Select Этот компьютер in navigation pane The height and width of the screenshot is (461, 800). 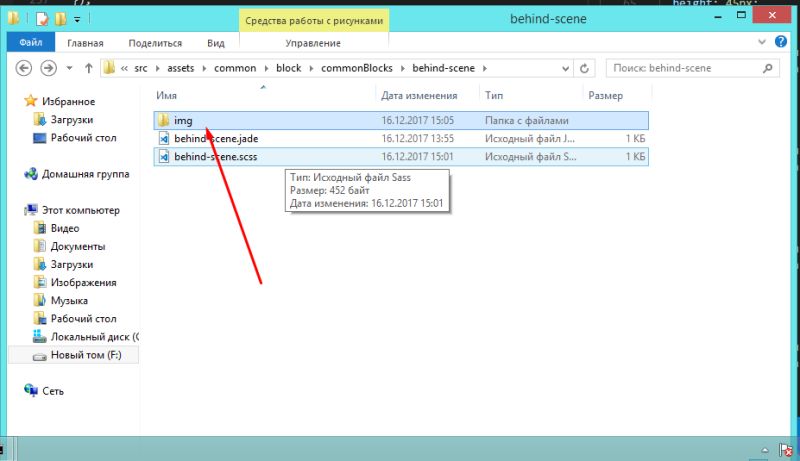point(81,210)
